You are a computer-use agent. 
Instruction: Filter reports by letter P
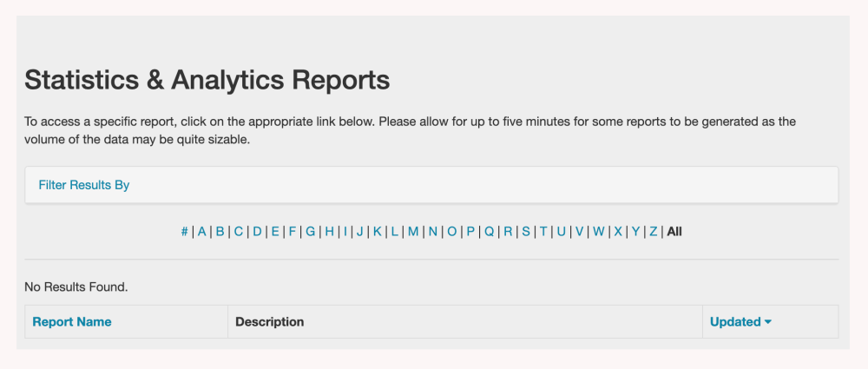[470, 232]
